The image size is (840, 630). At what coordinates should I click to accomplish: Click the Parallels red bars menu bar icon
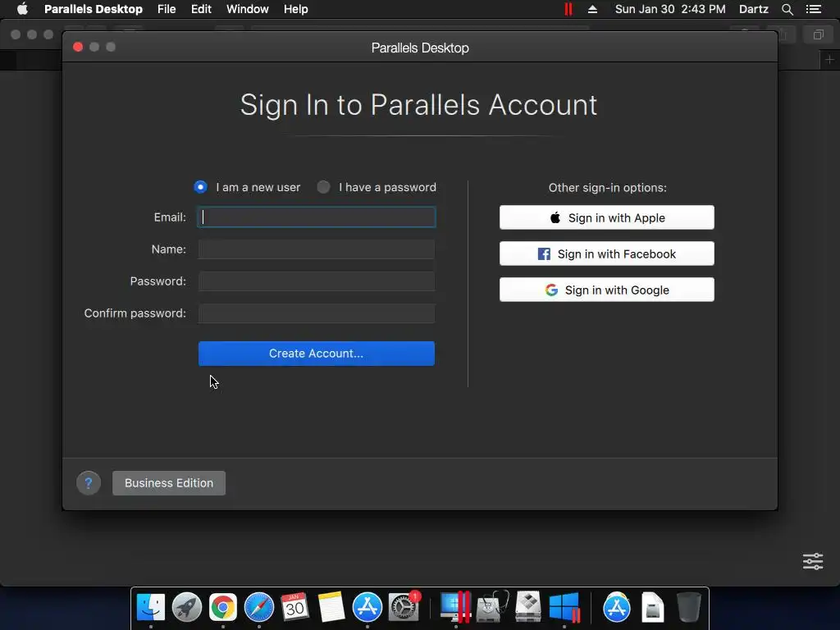568,9
